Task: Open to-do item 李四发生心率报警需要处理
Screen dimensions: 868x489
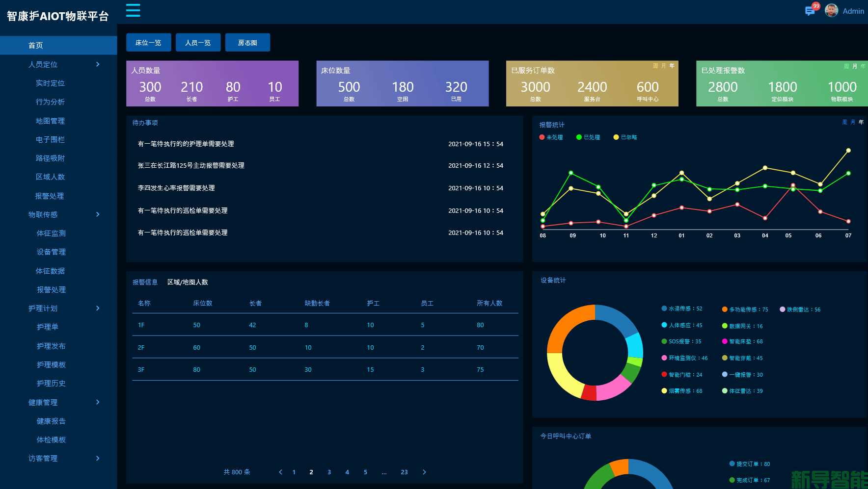Action: [176, 188]
